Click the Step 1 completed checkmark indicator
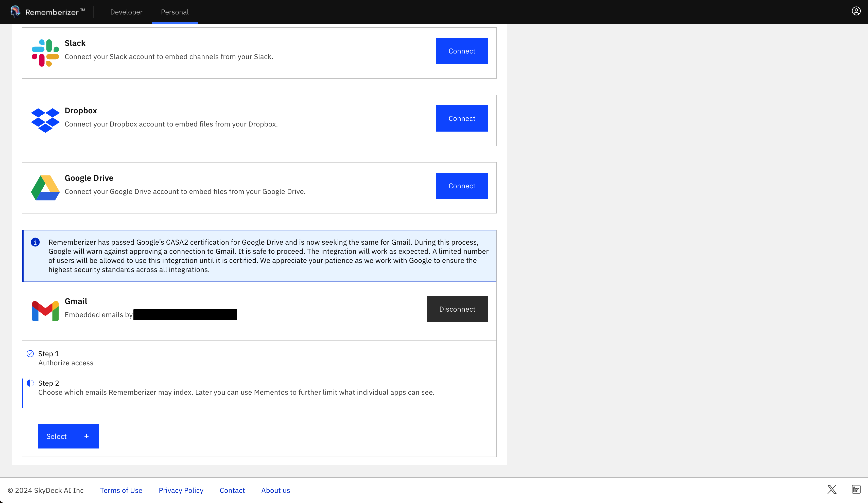 tap(30, 353)
